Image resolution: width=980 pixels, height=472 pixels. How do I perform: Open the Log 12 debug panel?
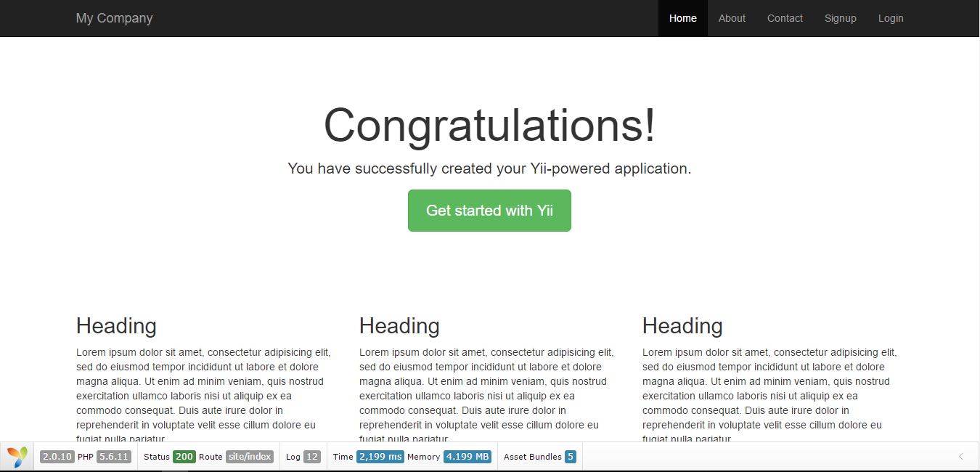pos(303,457)
